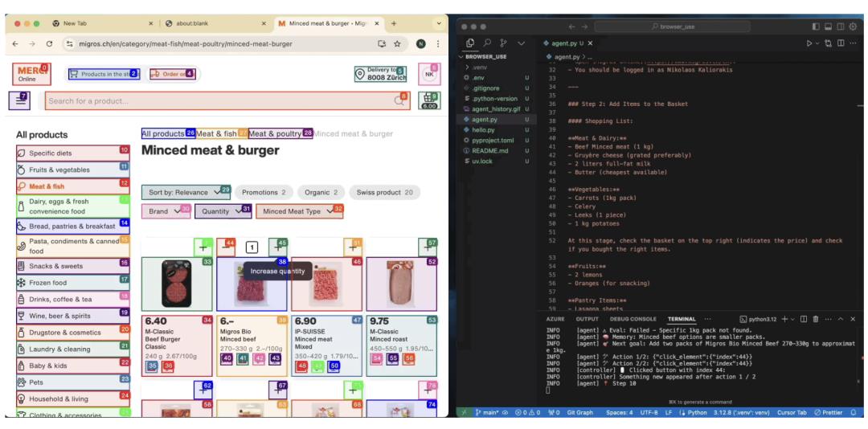868x429 pixels.
Task: Open the Sort by: Relevance dropdown
Action: coord(186,193)
